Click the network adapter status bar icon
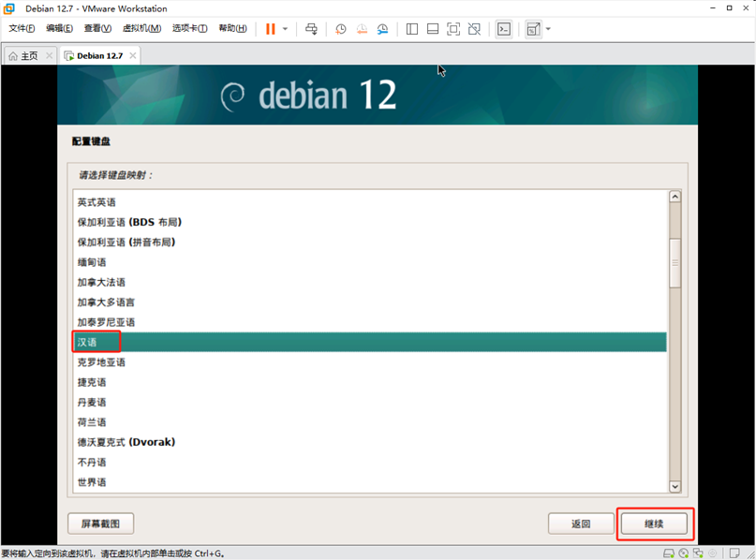This screenshot has width=756, height=560. click(x=698, y=553)
